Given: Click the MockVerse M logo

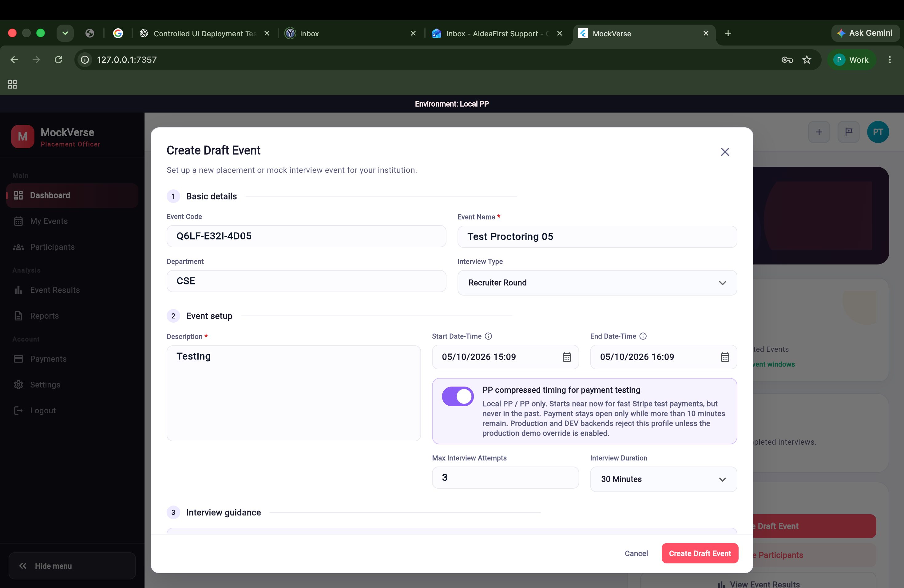Looking at the screenshot, I should tap(23, 137).
